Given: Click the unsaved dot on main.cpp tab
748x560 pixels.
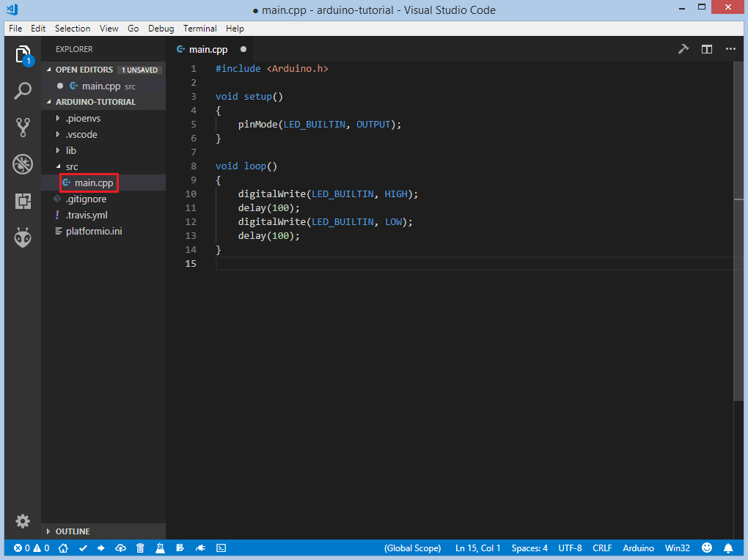Looking at the screenshot, I should [243, 49].
